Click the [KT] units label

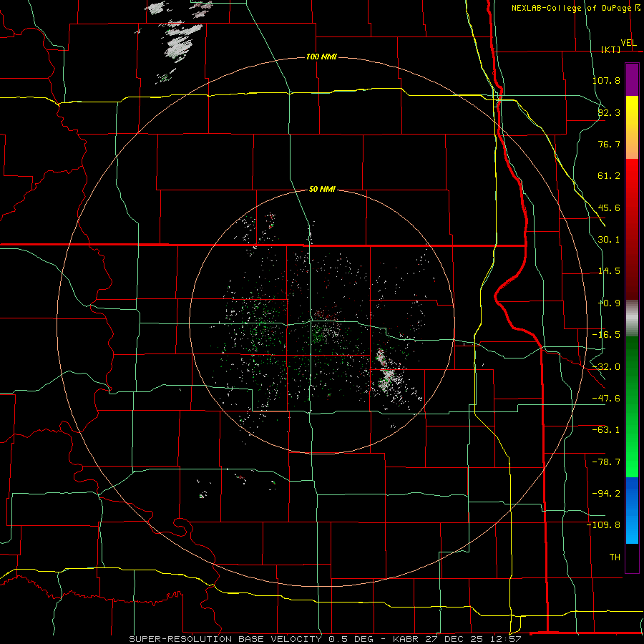(x=610, y=49)
